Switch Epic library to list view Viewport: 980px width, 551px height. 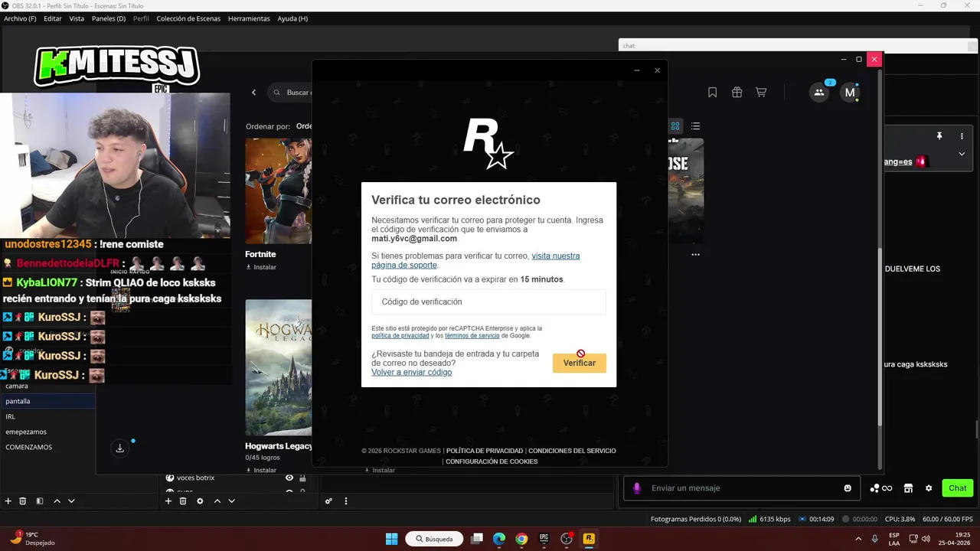[695, 126]
